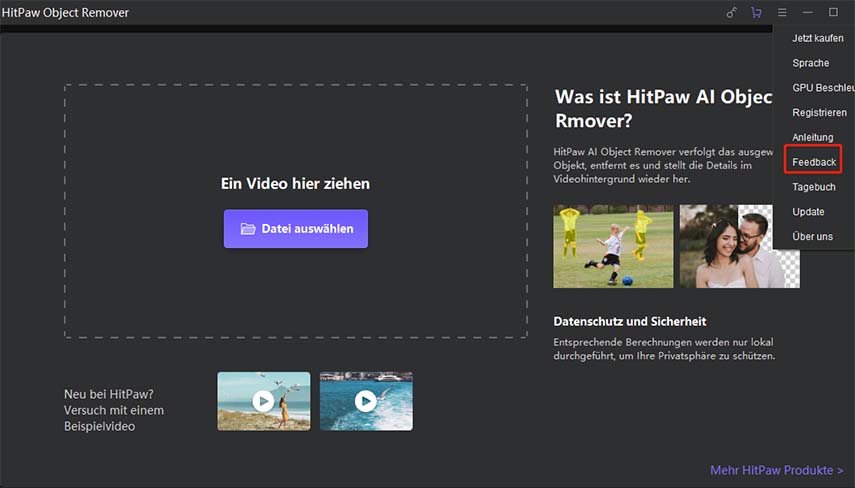Click the 'Ein Video hier ziehen' drop zone
The height and width of the screenshot is (488, 855).
coord(296,211)
